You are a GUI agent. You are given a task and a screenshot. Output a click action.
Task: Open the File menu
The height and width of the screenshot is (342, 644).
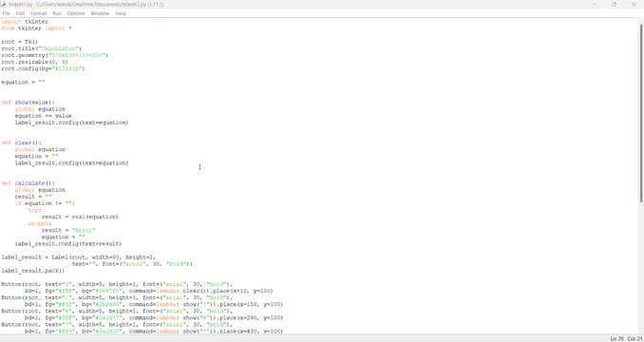(x=6, y=13)
